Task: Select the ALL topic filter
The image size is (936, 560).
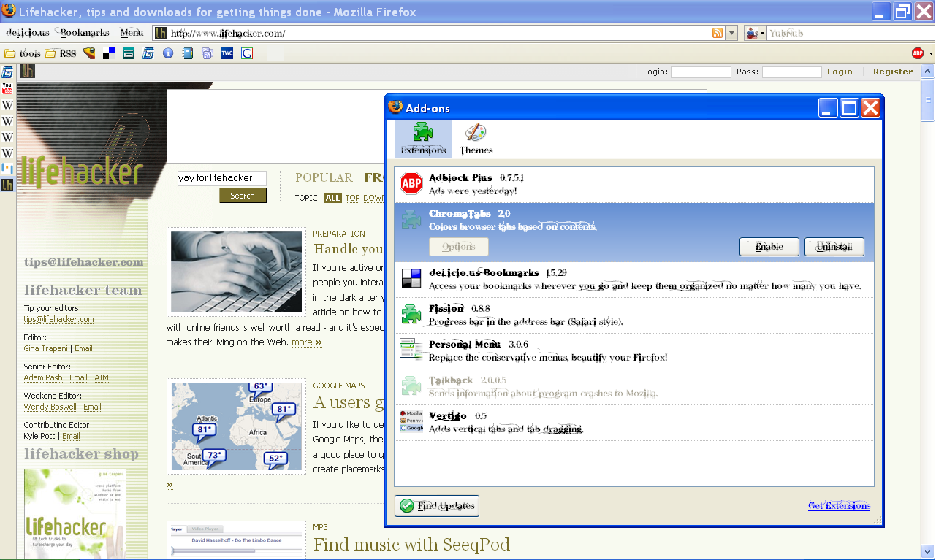Action: pos(333,198)
